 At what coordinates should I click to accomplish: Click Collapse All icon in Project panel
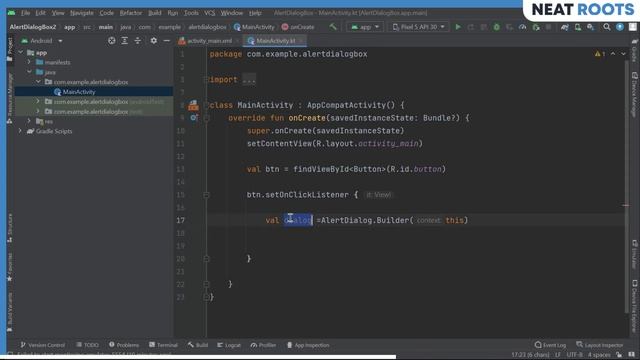(x=138, y=41)
